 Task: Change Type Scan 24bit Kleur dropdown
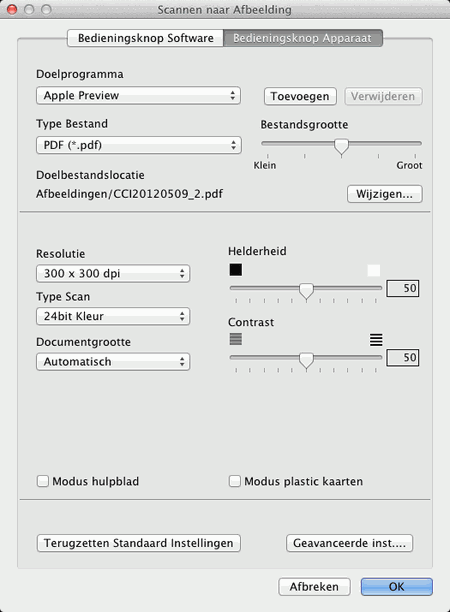(113, 316)
